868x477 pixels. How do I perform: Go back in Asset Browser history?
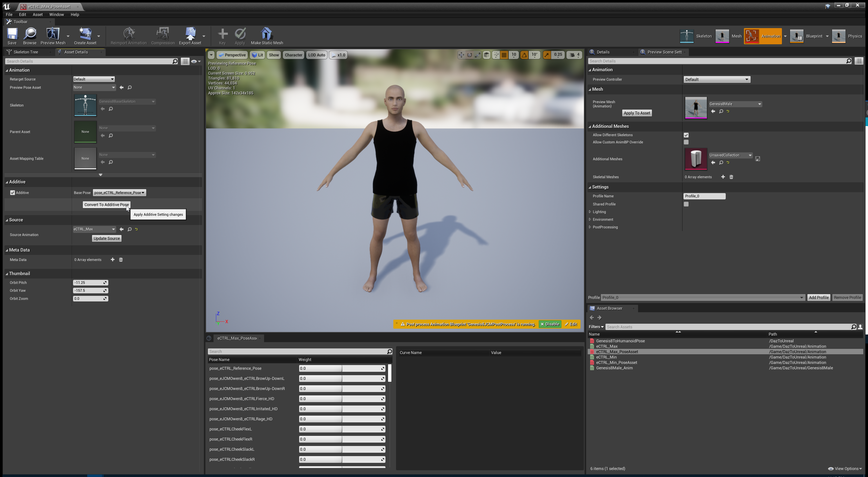pos(592,318)
